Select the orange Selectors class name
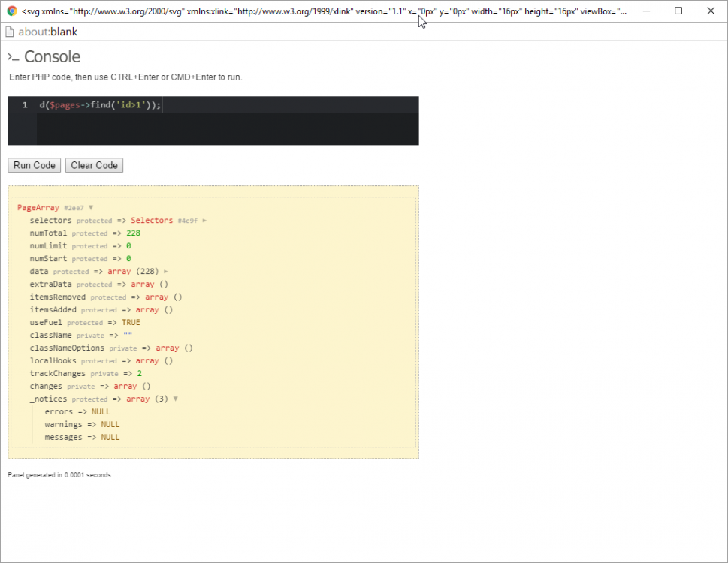Screen dimensions: 728x563 tap(152, 220)
